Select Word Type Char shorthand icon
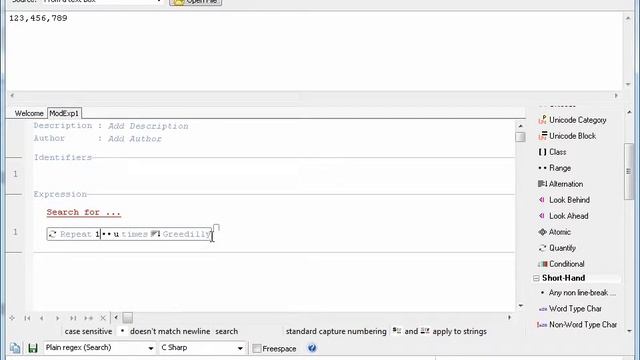 (542, 309)
